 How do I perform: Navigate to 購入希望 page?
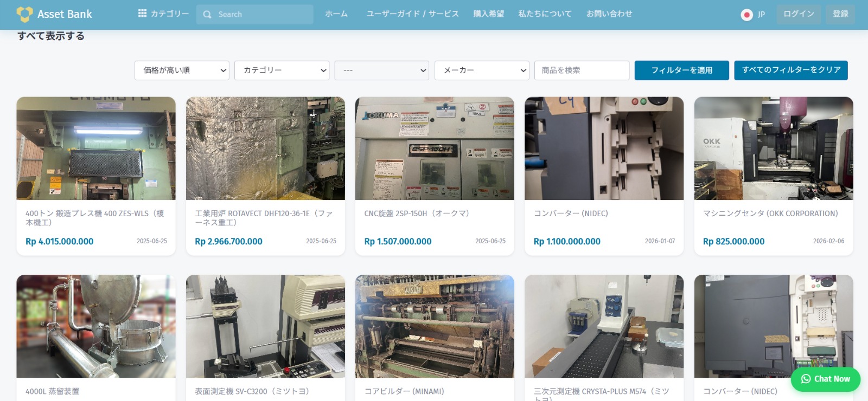[x=488, y=14]
